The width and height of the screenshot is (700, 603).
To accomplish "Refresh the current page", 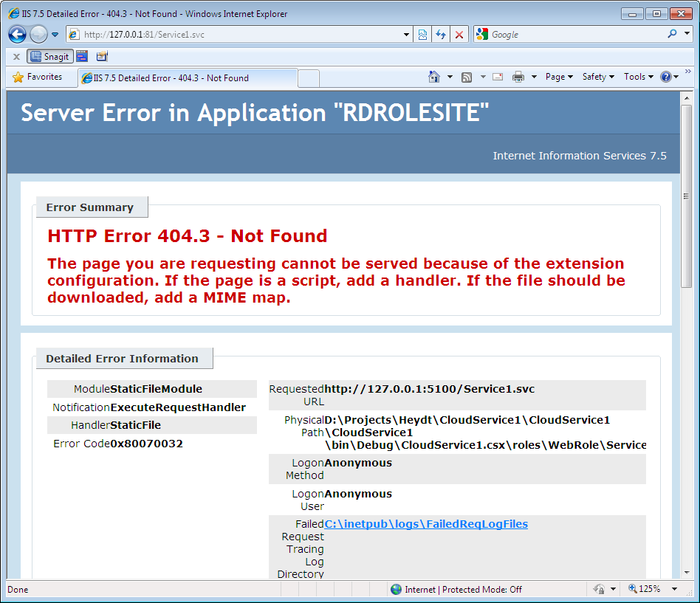I will (x=441, y=35).
